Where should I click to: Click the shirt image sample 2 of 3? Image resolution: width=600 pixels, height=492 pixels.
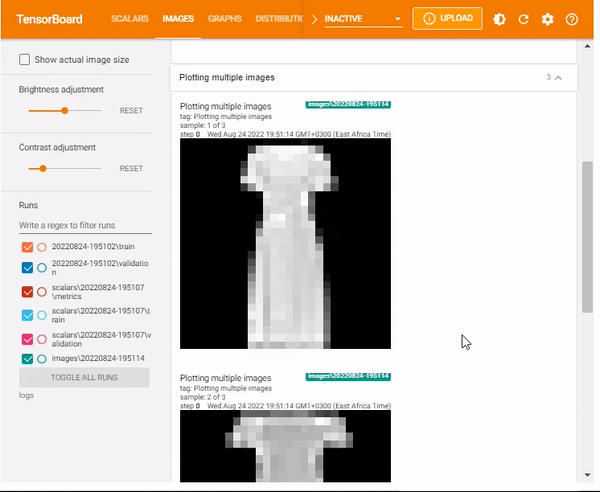click(x=285, y=446)
